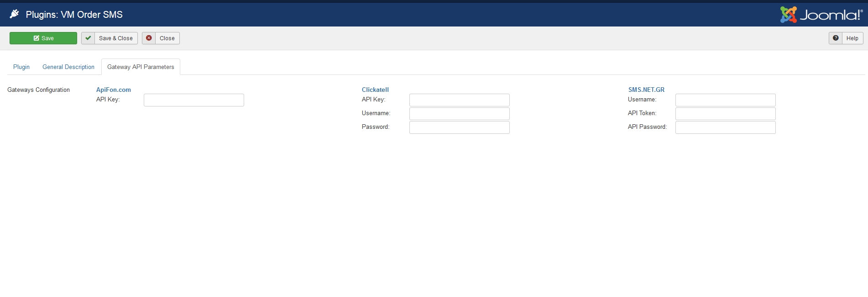This screenshot has height=297, width=868.
Task: Open the SMS.NET.GR link
Action: [646, 90]
